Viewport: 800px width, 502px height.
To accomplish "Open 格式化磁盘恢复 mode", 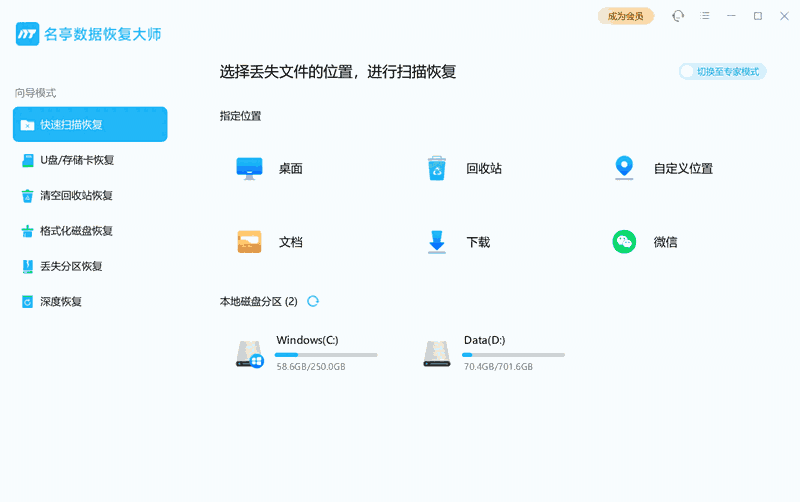I will coord(90,231).
